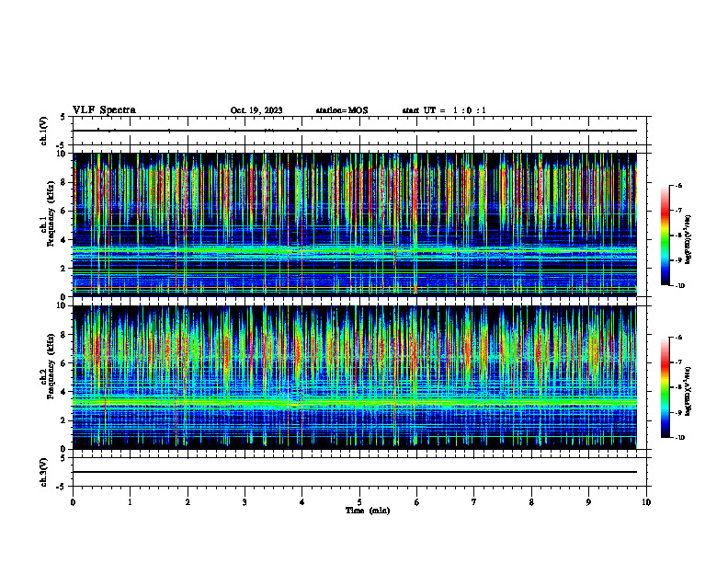The height and width of the screenshot is (563, 728).
Task: Click the ch.2 frequency tick "2"
Action: (x=64, y=420)
